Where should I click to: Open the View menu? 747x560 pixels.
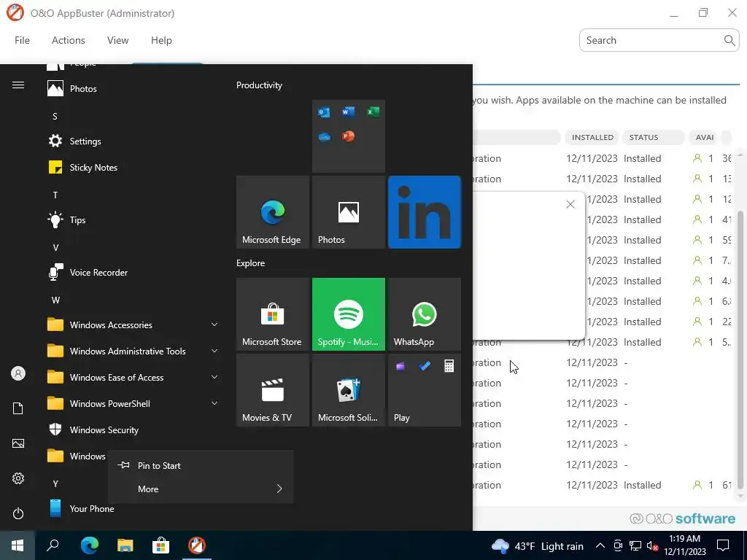117,41
